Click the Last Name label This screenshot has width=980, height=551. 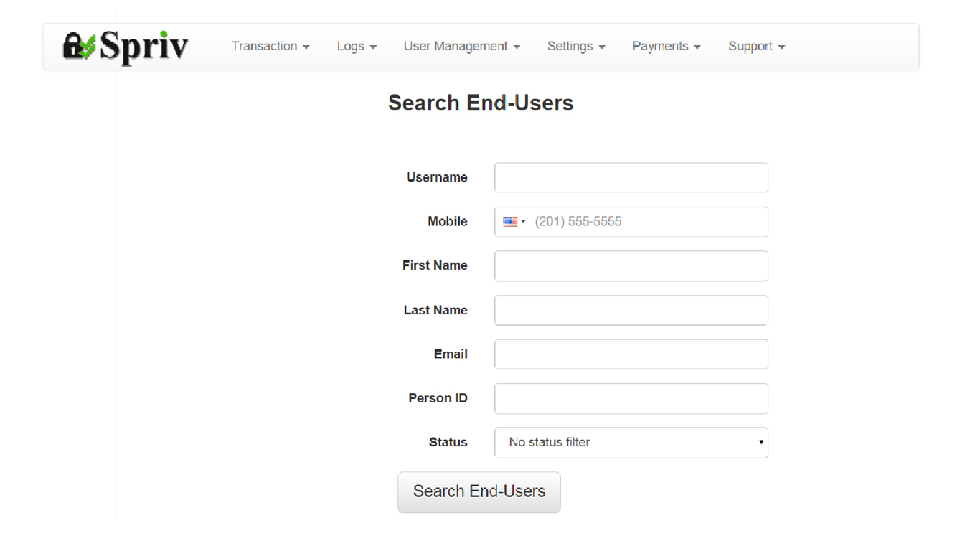[435, 310]
